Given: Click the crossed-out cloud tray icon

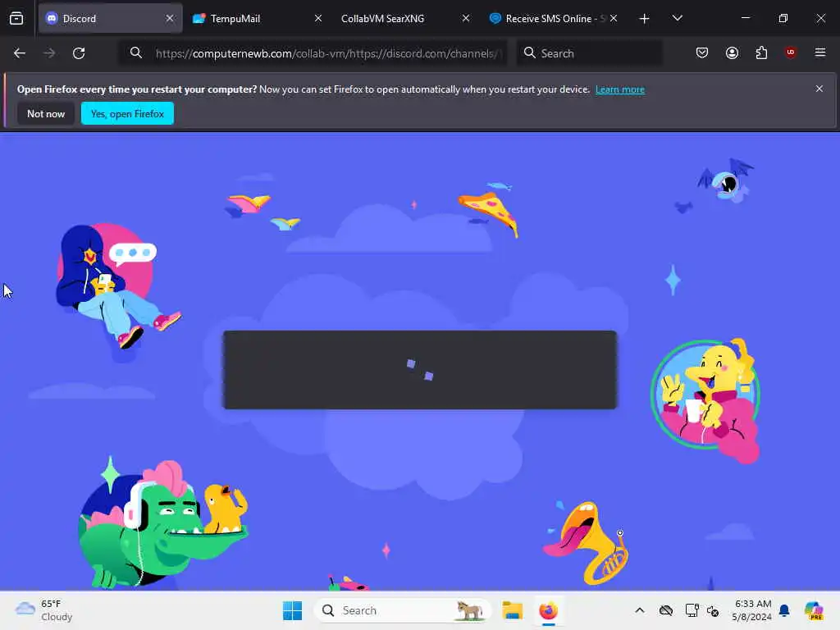Looking at the screenshot, I should [x=666, y=610].
